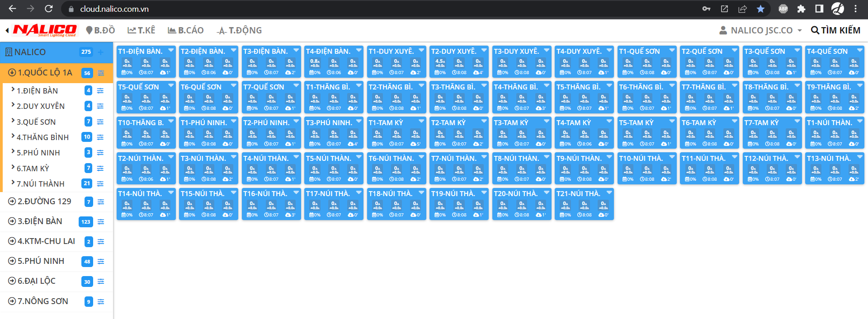Collapse sidebar with the arrow beside logo
The width and height of the screenshot is (868, 319).
click(7, 30)
